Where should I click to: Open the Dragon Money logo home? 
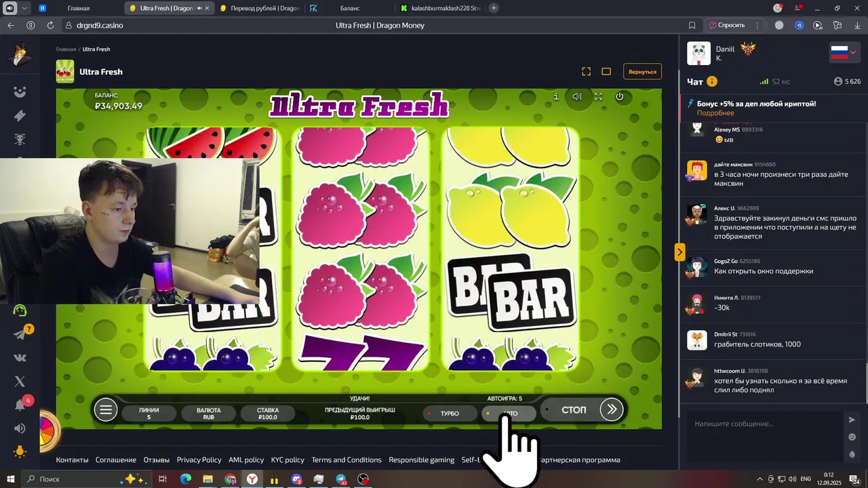20,55
